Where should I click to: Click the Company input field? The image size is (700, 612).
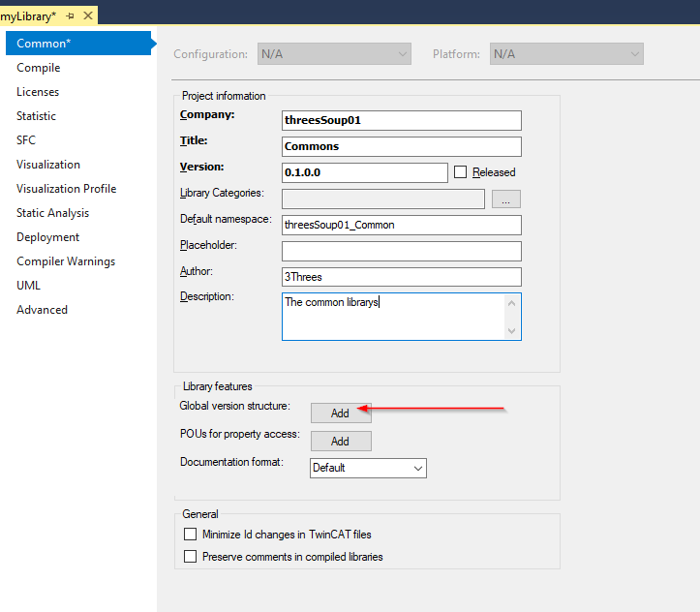[402, 120]
